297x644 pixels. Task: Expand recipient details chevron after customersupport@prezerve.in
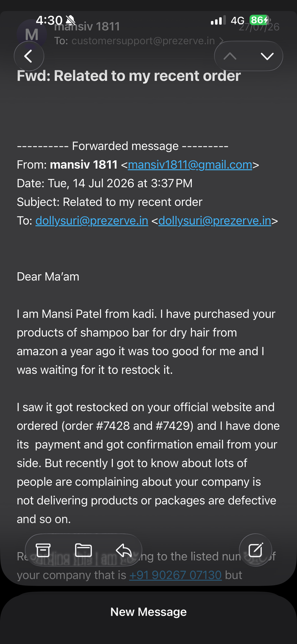221,41
